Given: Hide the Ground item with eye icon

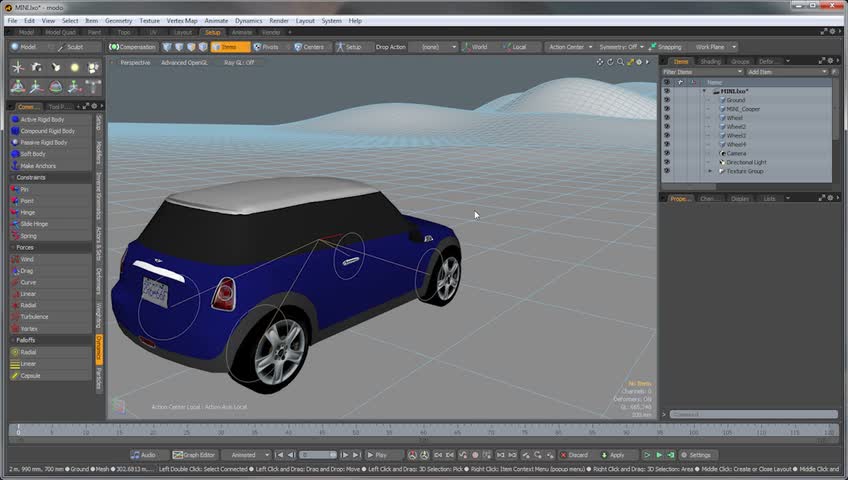Looking at the screenshot, I should tap(667, 100).
